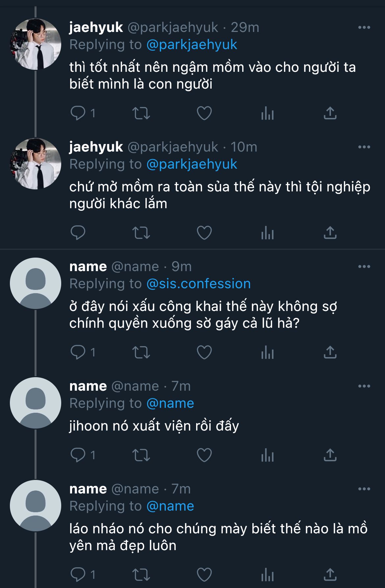Open more menu on 'láo nháo' tweet

(x=364, y=489)
